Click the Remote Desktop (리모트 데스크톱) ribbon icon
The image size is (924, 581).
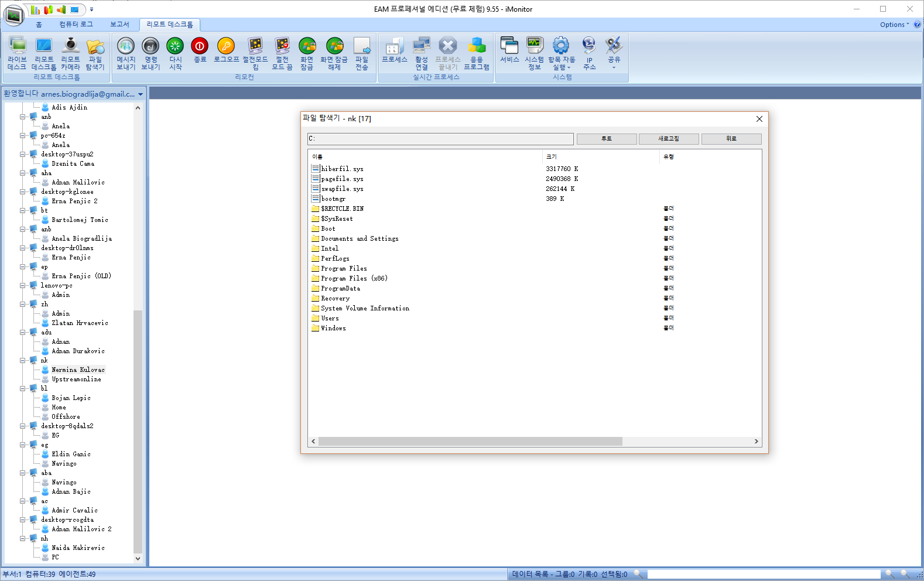44,53
